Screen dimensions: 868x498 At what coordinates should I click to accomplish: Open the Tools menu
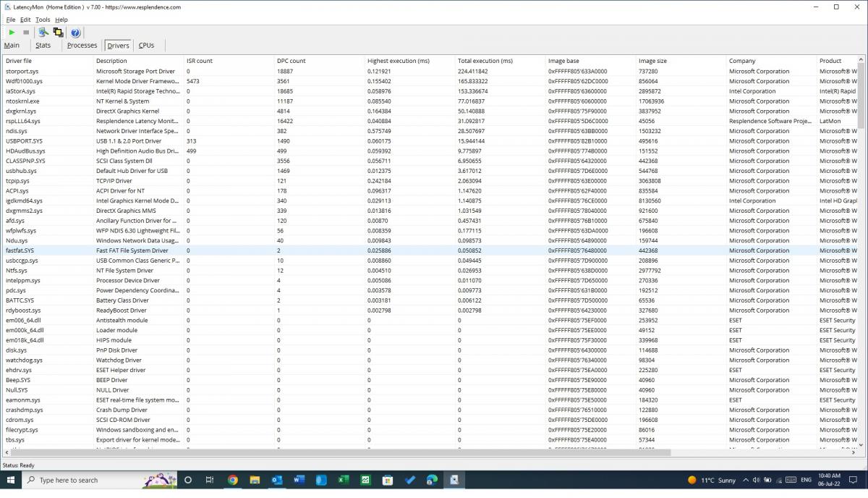[43, 20]
